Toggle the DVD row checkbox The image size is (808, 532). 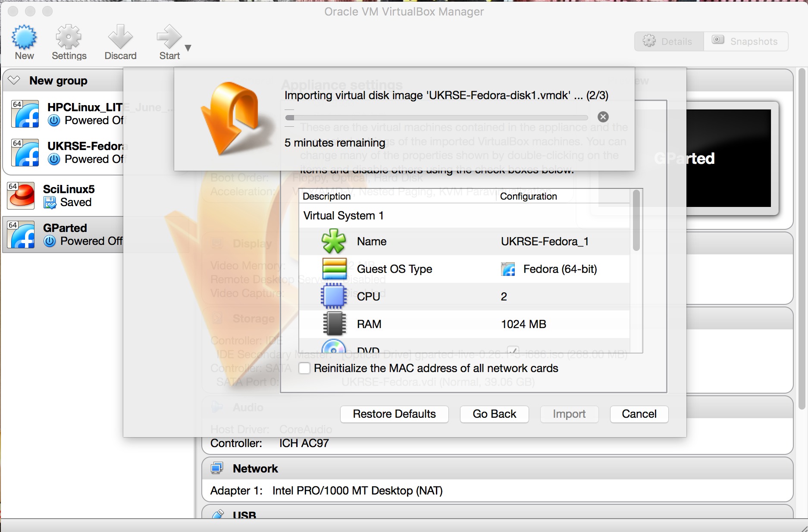513,350
